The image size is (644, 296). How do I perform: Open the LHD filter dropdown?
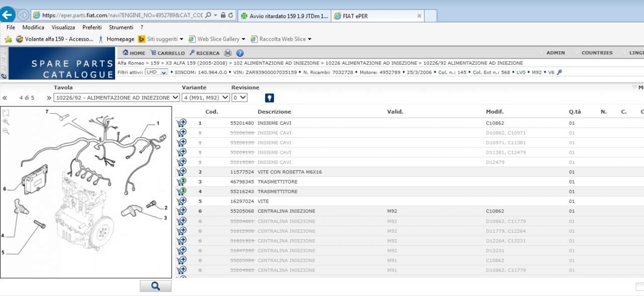click(x=156, y=72)
